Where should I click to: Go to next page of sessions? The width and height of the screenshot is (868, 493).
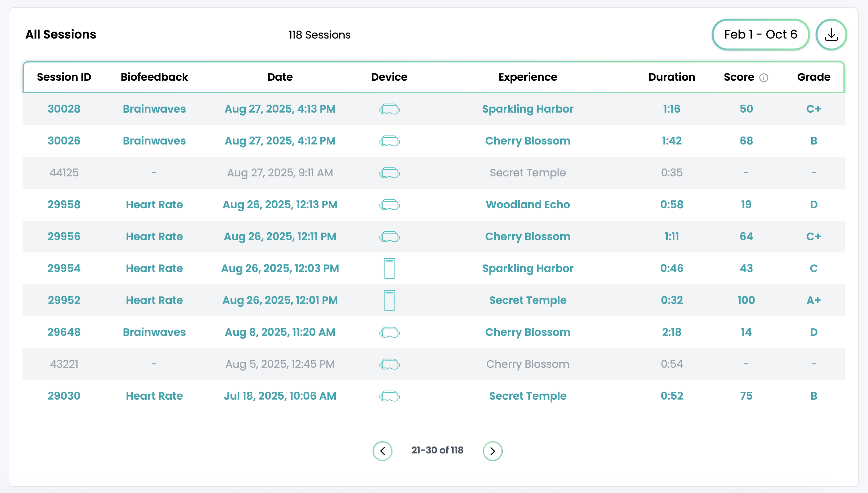[492, 451]
